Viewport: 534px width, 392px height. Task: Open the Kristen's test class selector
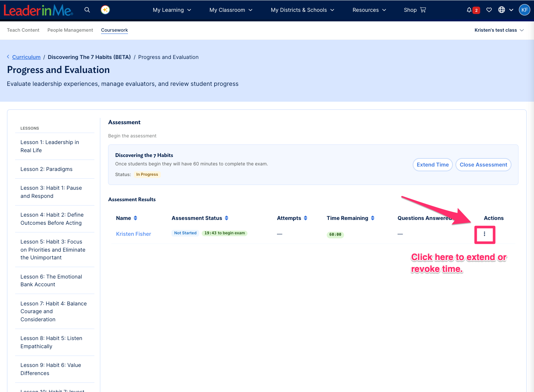499,30
